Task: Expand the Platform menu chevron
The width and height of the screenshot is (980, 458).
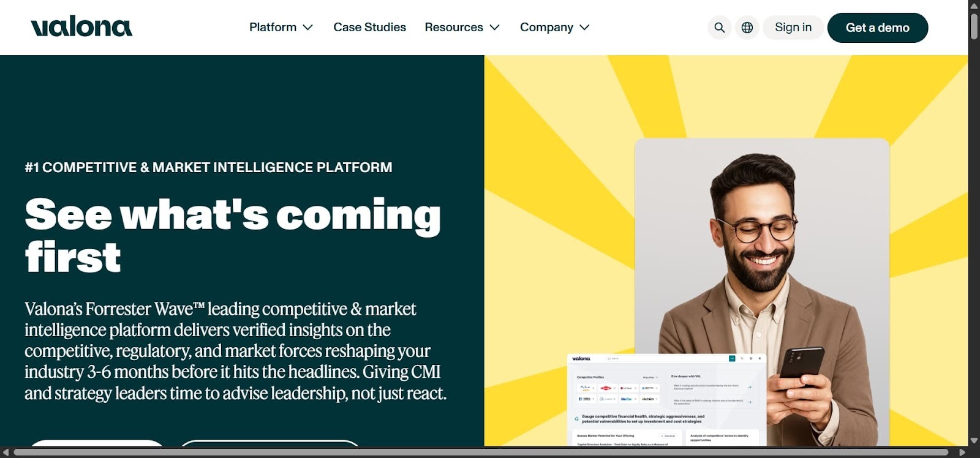Action: (x=308, y=28)
